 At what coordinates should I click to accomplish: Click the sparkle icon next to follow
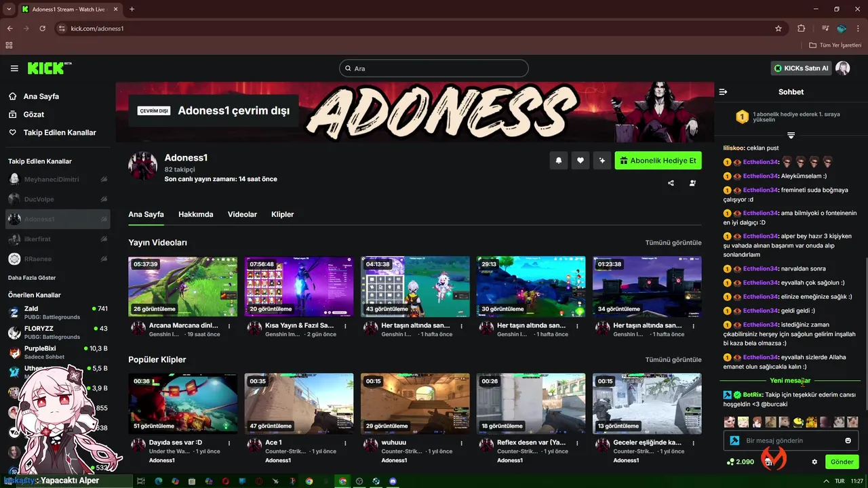pyautogui.click(x=601, y=161)
